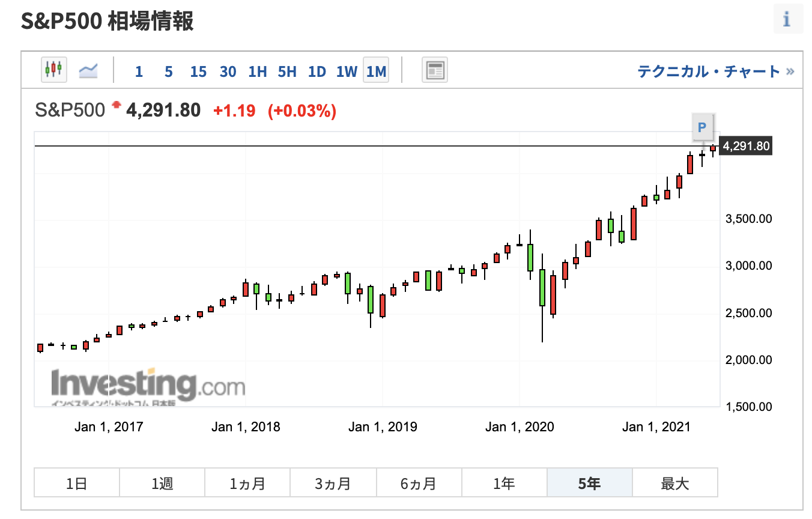Select the 1D interval

click(317, 72)
